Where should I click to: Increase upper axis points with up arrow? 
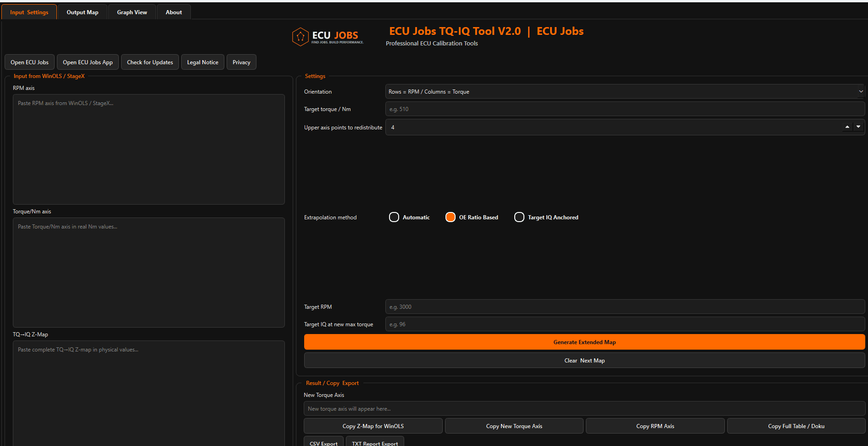point(847,127)
